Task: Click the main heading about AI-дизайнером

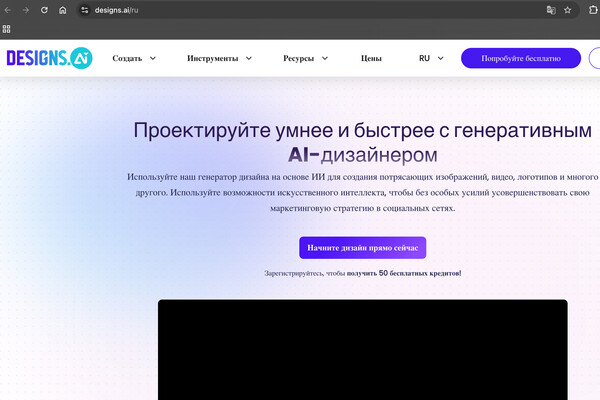Action: point(355,142)
